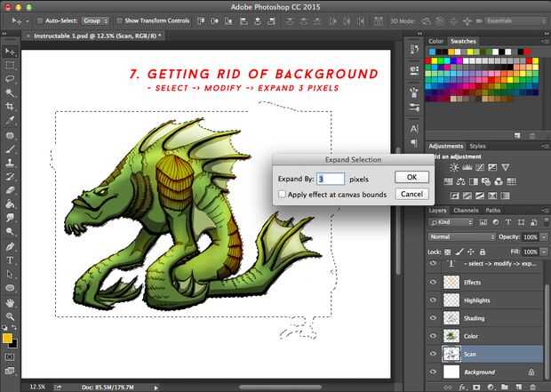
Task: Select the Zoom tool
Action: point(10,316)
